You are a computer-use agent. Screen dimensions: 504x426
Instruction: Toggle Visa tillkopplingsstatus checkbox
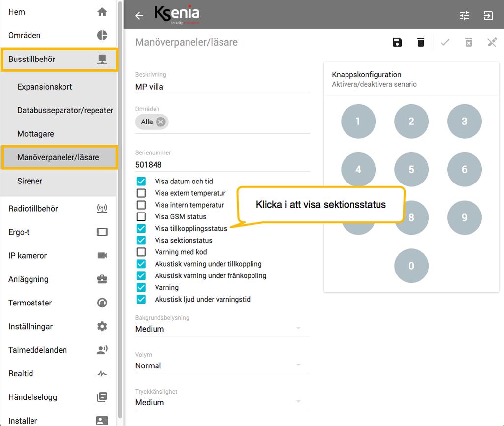coord(141,228)
